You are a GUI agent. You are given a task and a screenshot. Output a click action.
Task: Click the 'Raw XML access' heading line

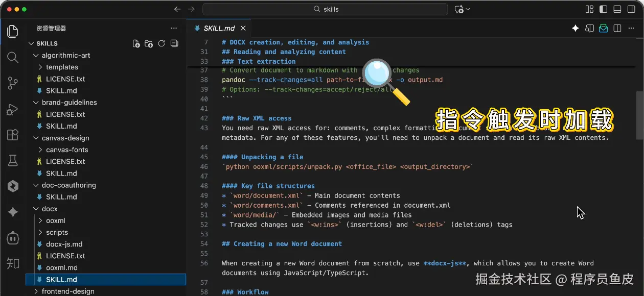(257, 118)
